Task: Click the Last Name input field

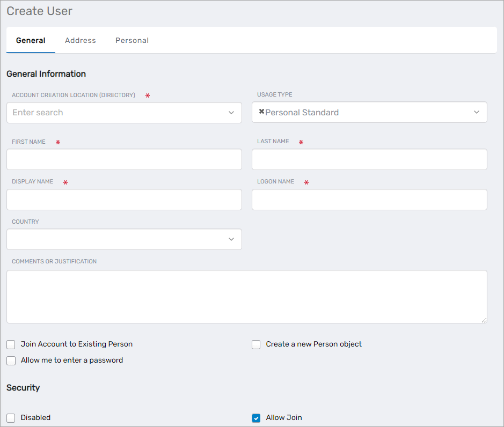Action: click(x=369, y=159)
